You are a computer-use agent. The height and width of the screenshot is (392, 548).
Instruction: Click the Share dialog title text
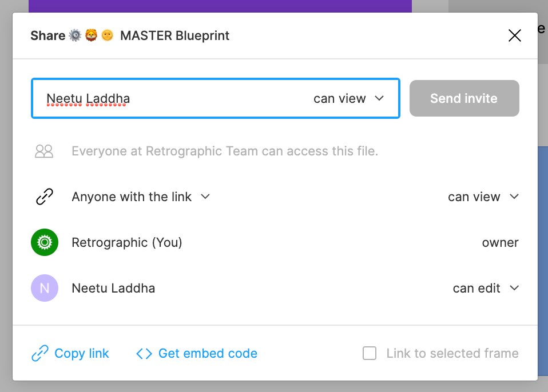[x=47, y=35]
